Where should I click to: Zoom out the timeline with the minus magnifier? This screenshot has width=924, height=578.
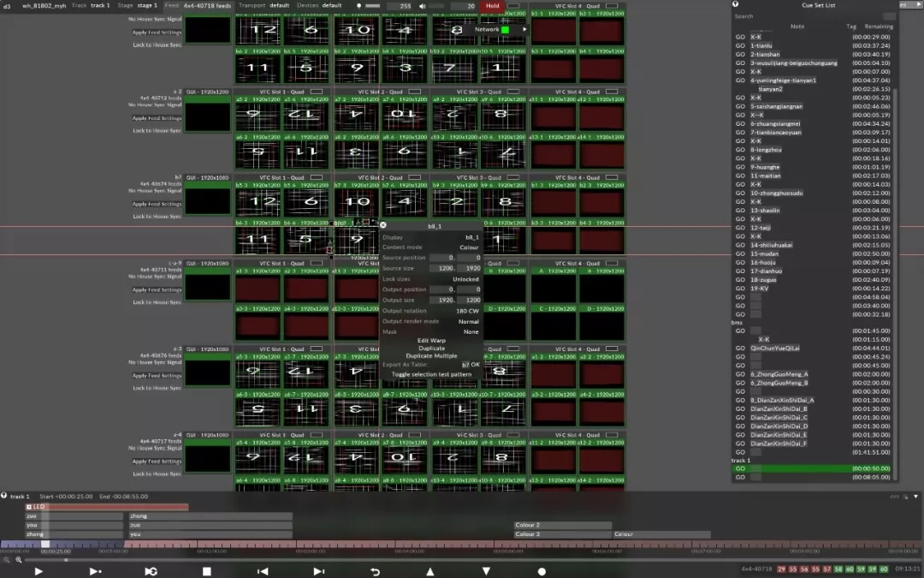7,560
